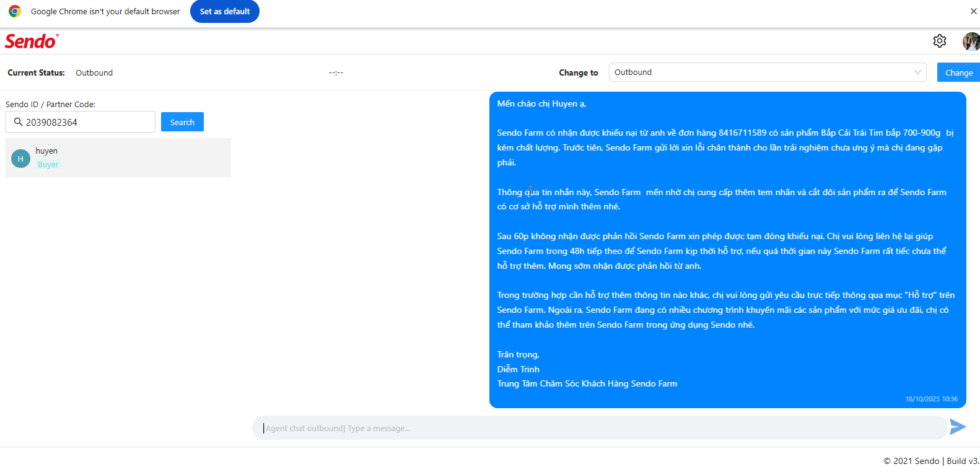Click the round H avatar for huyen
This screenshot has height=472, width=980.
20,159
